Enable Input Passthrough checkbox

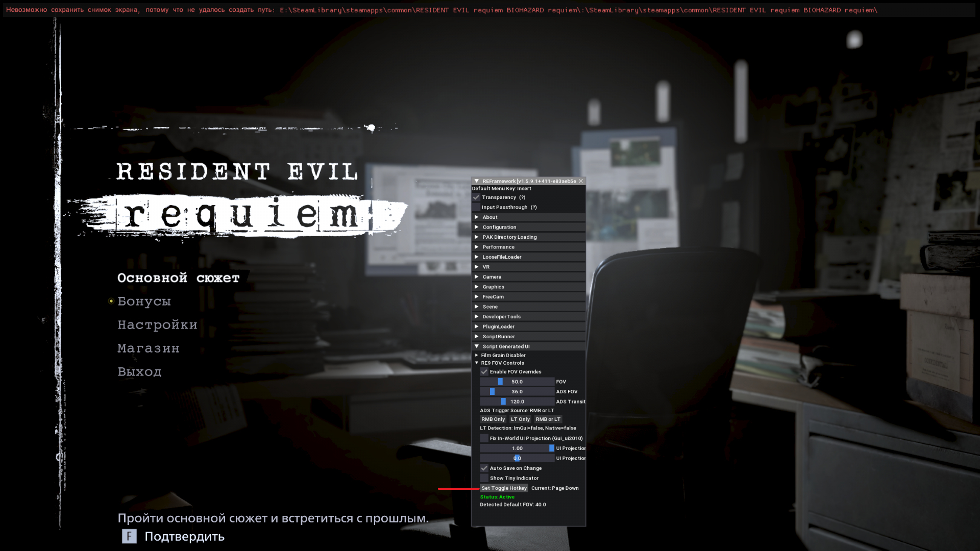[x=476, y=207]
